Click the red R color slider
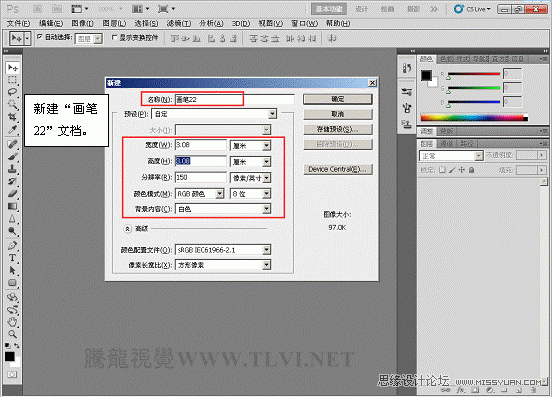Viewport: 552px width, 397px height. pos(474,74)
